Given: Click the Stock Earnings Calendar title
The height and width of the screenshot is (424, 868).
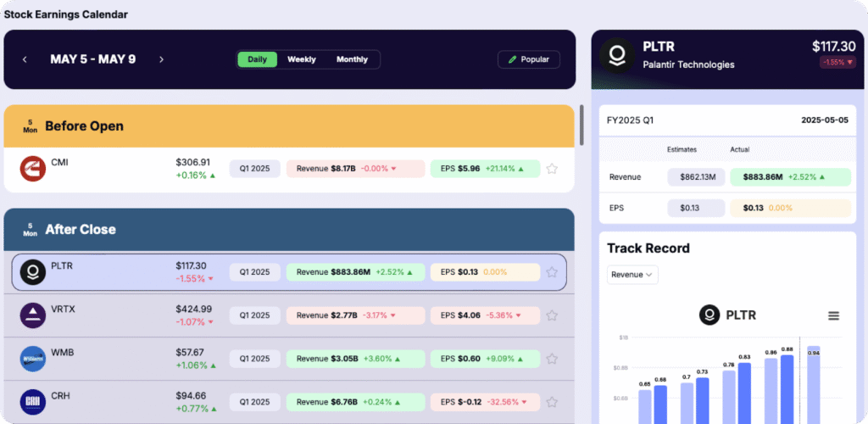Looking at the screenshot, I should click(x=66, y=14).
